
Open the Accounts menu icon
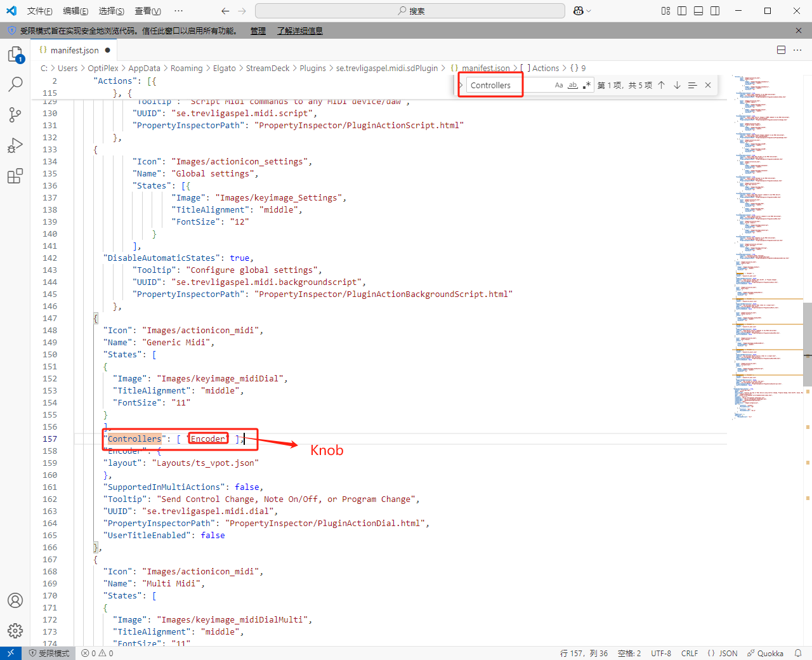click(15, 600)
